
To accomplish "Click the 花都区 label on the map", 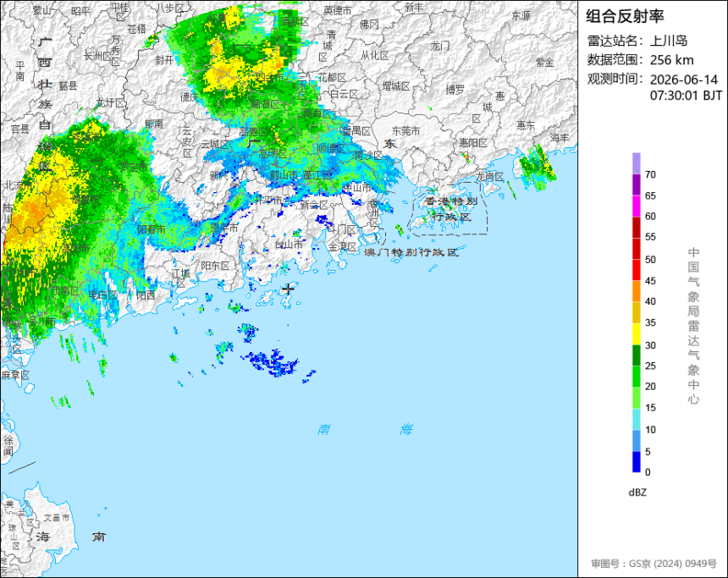I will point(332,78).
